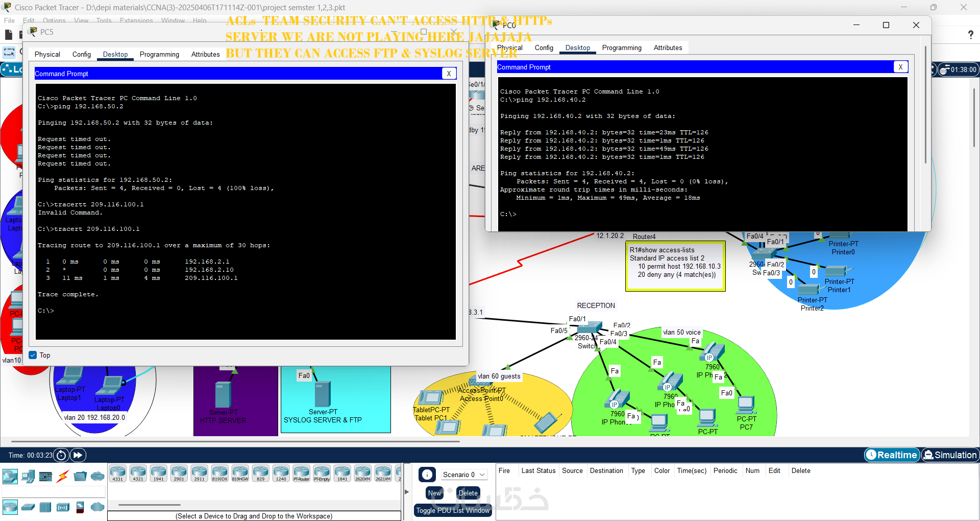The image size is (980, 521).
Task: Choose the Security subcategory icon
Action: click(80, 507)
